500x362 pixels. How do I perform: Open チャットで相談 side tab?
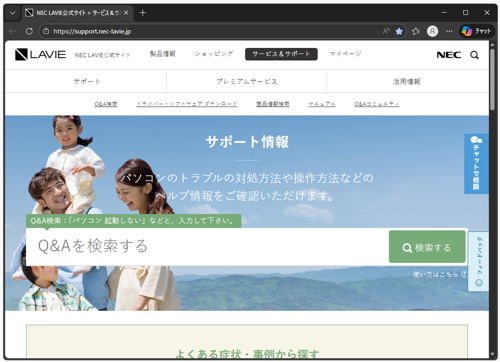(476, 164)
